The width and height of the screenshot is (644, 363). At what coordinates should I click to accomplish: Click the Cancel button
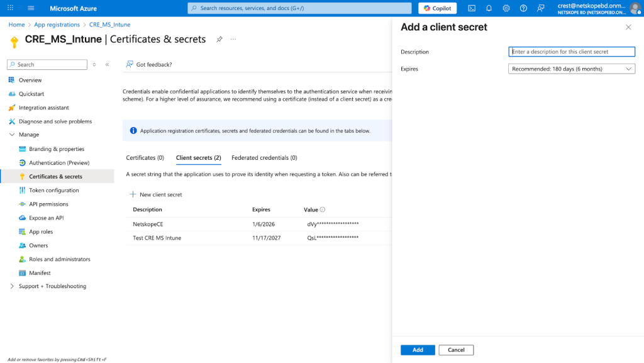(x=456, y=350)
